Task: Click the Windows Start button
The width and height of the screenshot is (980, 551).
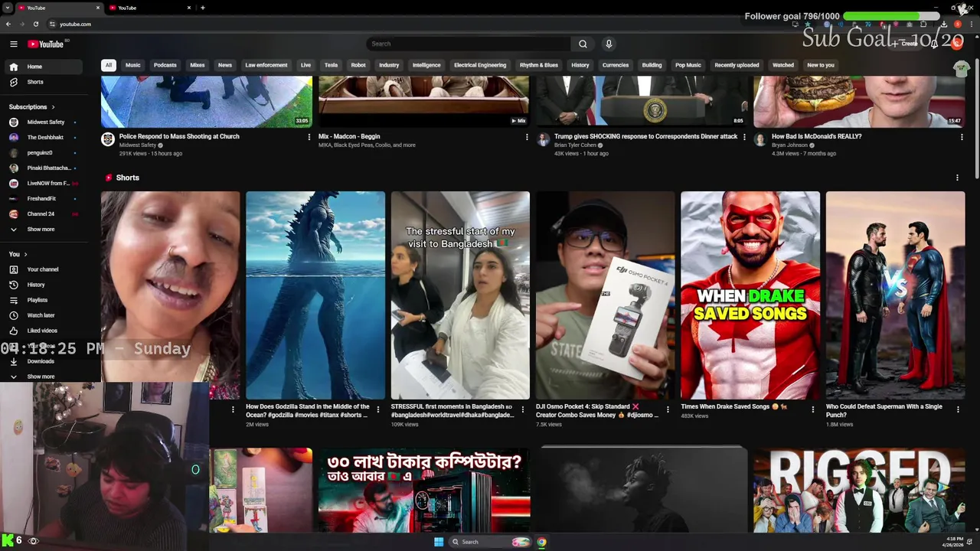Action: pyautogui.click(x=438, y=542)
